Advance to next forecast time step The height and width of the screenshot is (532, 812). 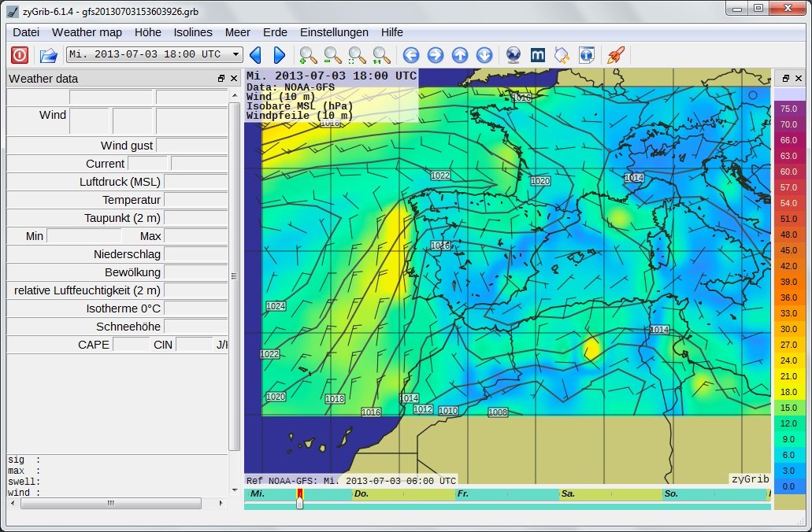point(279,55)
